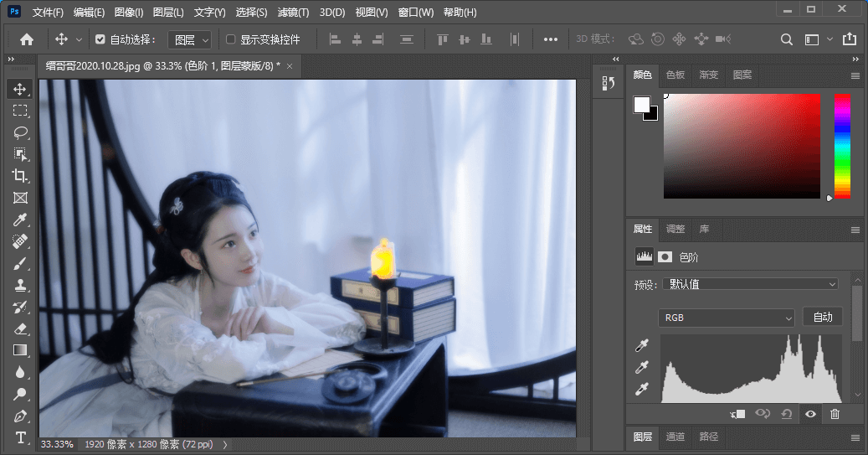Click the 33.33% zoom level field
This screenshot has height=455, width=868.
(57, 444)
